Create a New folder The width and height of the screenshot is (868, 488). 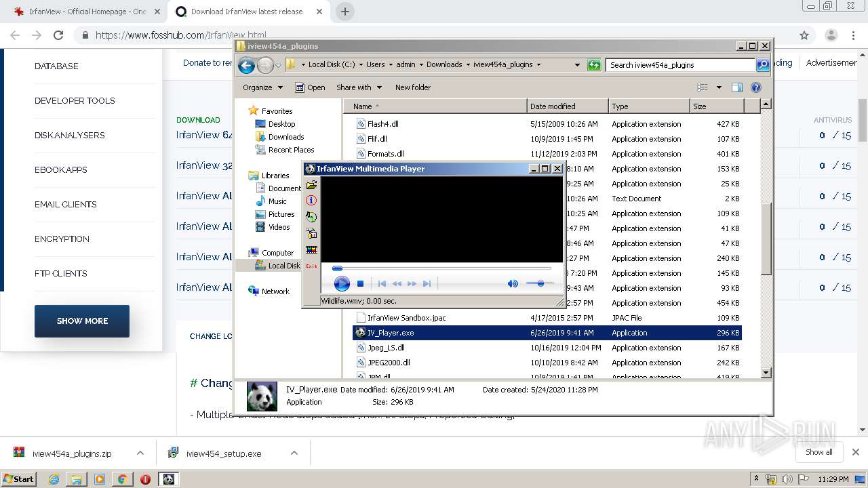(x=413, y=87)
